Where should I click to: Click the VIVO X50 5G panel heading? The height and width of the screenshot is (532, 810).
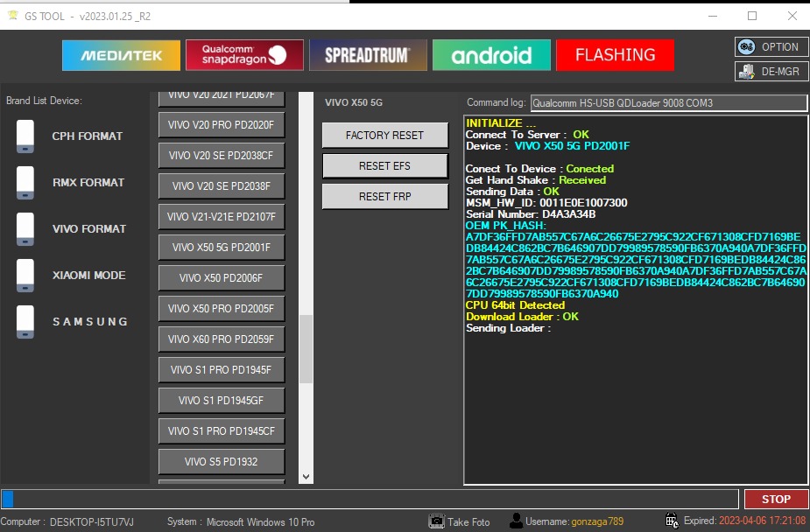(354, 102)
